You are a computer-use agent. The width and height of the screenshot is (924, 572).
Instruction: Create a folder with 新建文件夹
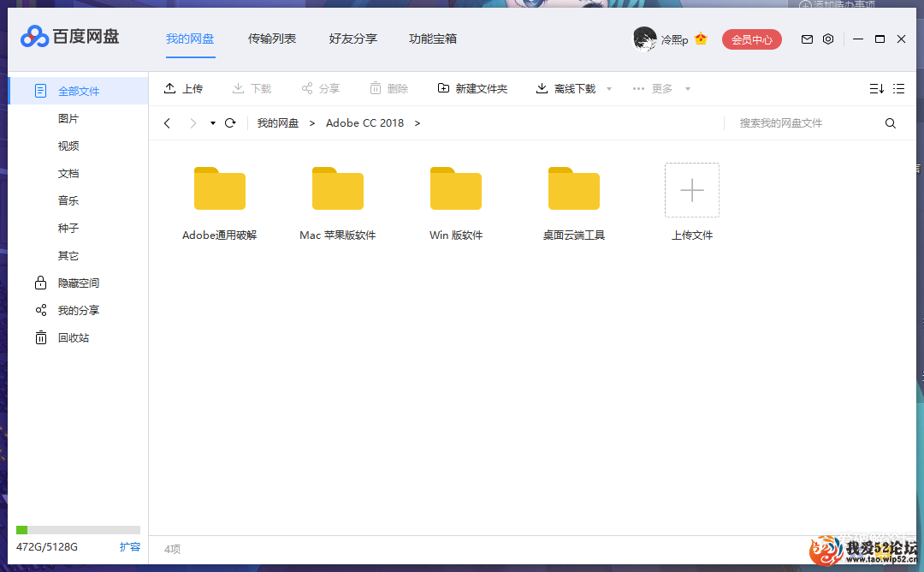472,88
